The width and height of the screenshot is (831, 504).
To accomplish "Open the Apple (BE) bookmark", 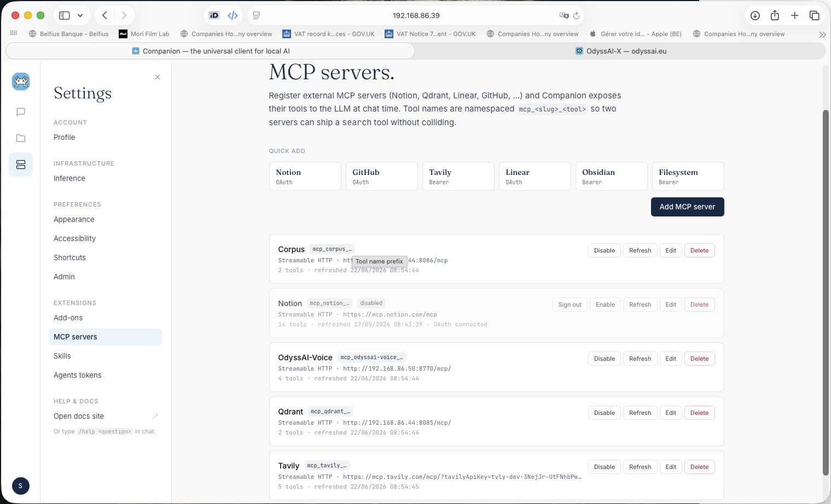I will click(x=635, y=34).
